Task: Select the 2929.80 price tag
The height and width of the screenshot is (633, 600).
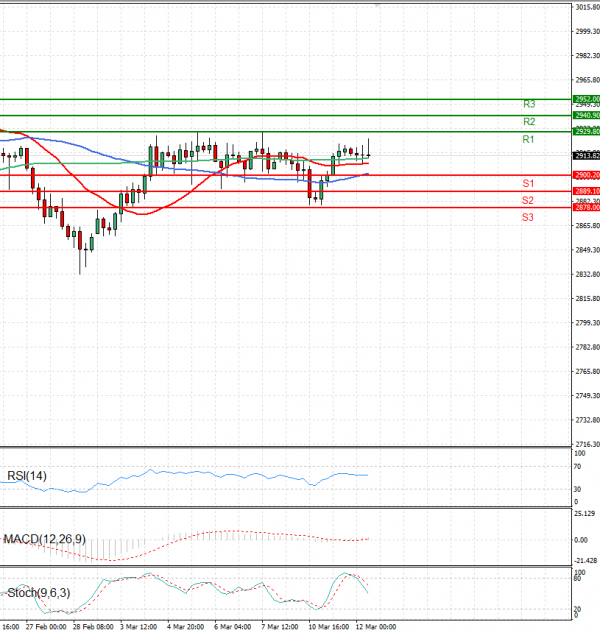Action: tap(587, 132)
